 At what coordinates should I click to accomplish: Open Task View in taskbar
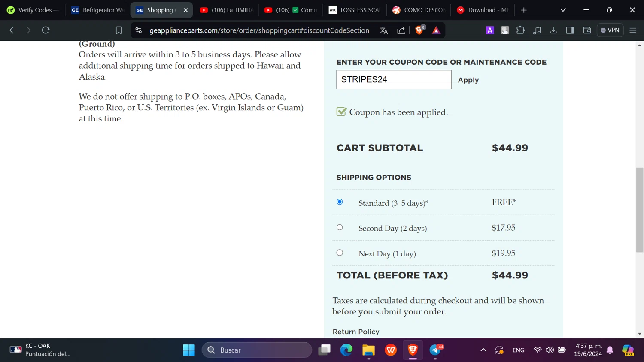coord(325,350)
